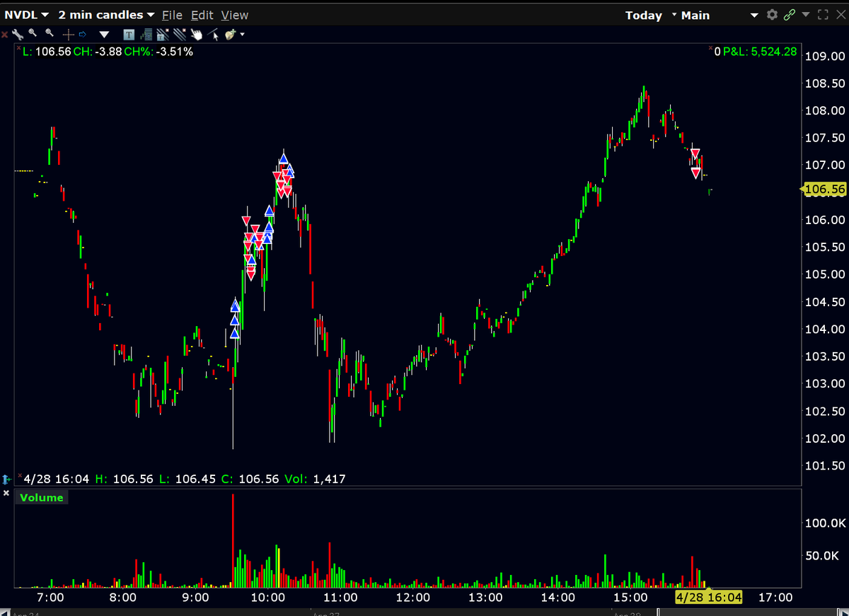The height and width of the screenshot is (616, 849).
Task: Toggle the crosshair cursor tool
Action: click(69, 34)
